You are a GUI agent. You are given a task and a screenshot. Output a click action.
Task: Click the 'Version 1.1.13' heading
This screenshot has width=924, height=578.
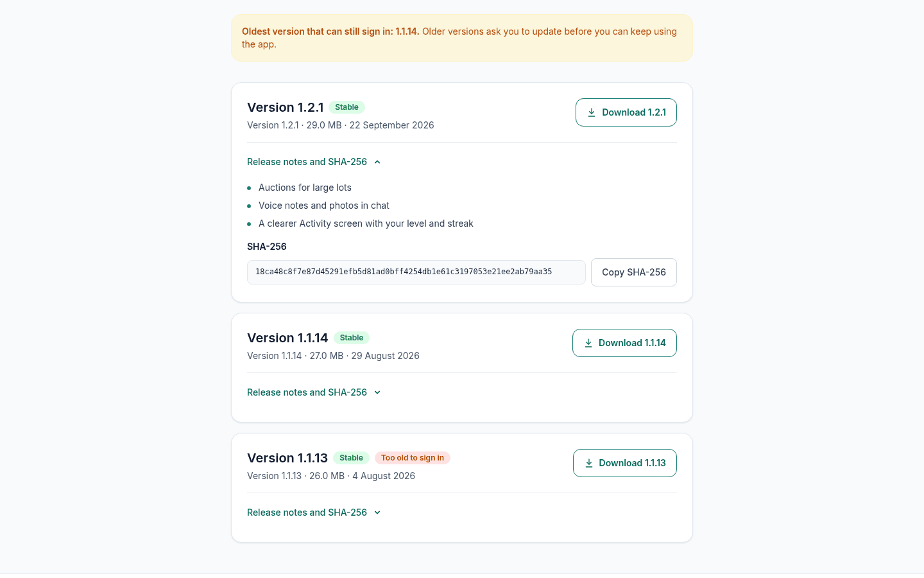click(287, 458)
